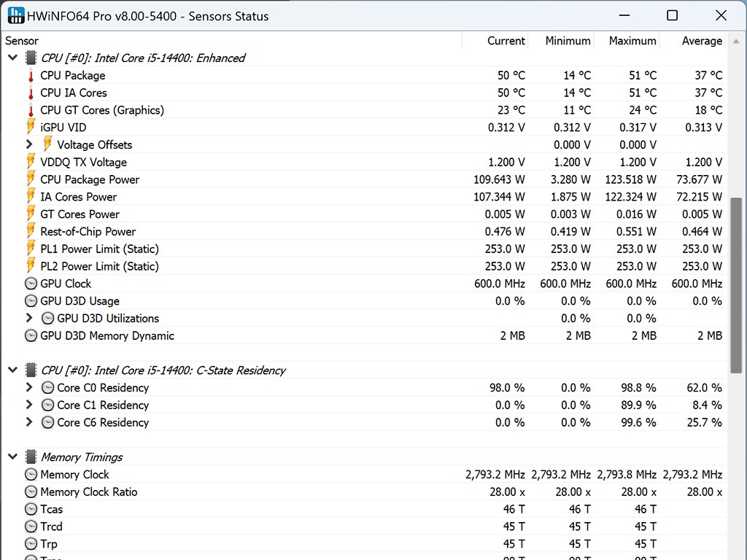Click the GPU Clock gauge icon

(31, 284)
